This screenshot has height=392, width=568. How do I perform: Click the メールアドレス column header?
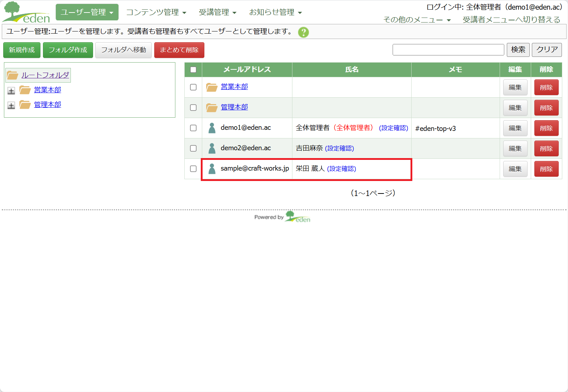pos(247,69)
